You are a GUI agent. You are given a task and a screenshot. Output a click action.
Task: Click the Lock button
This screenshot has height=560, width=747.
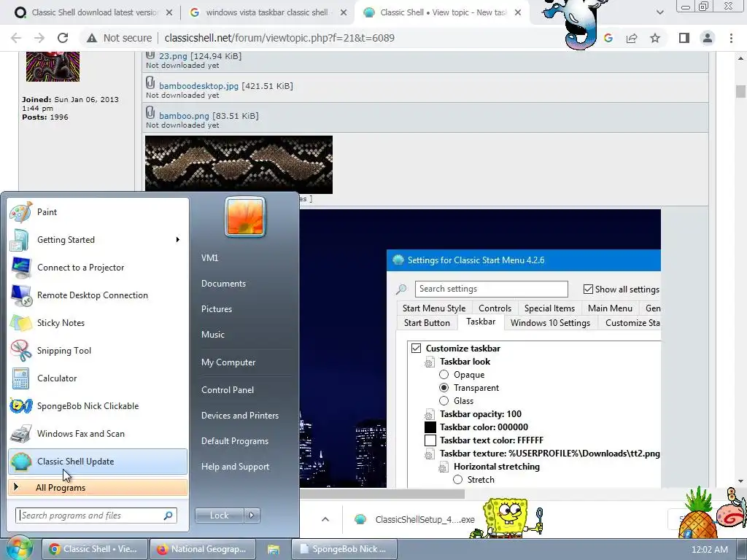coord(219,516)
